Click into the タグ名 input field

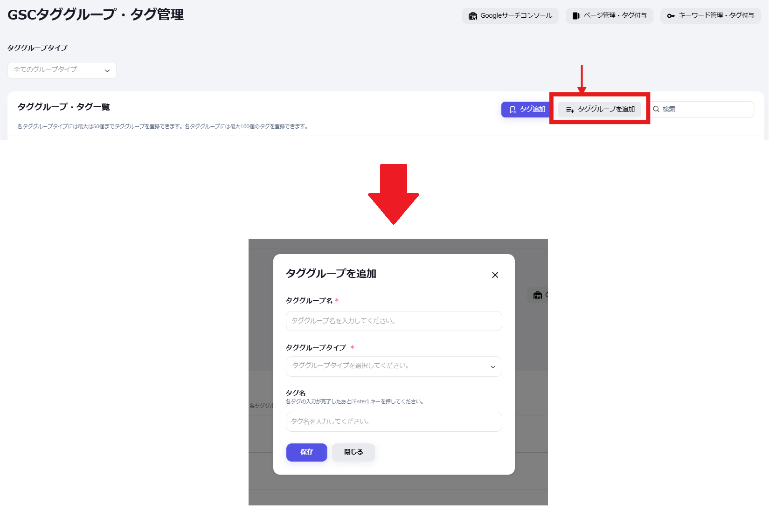pos(394,421)
